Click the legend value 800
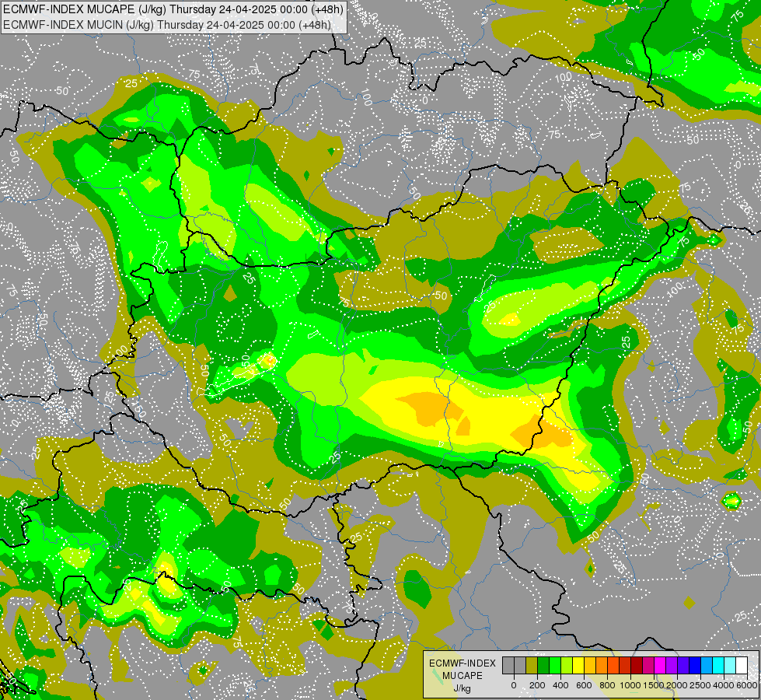761x700 pixels. [607, 685]
